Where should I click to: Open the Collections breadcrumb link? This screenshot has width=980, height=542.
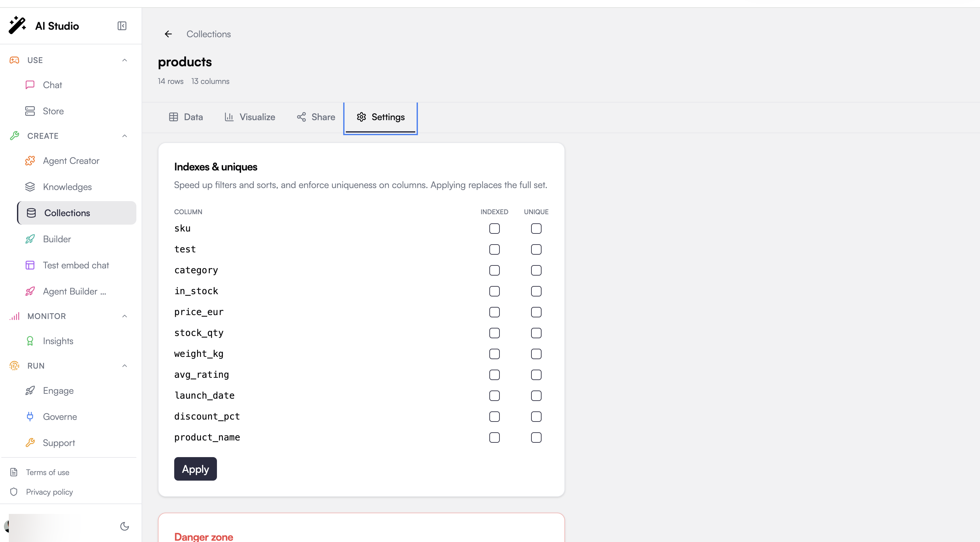[208, 34]
